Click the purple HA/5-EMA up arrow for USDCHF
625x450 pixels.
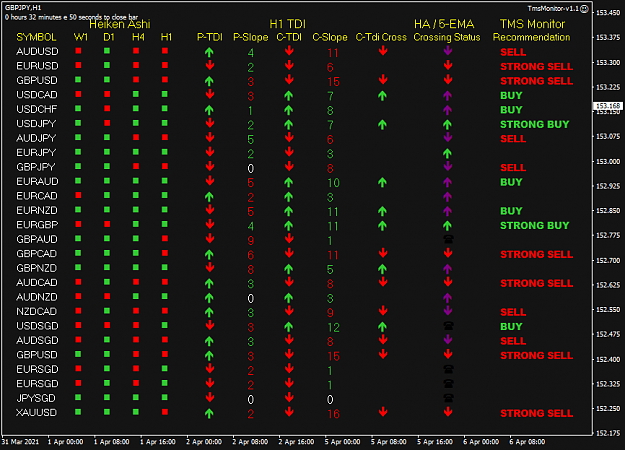(447, 110)
